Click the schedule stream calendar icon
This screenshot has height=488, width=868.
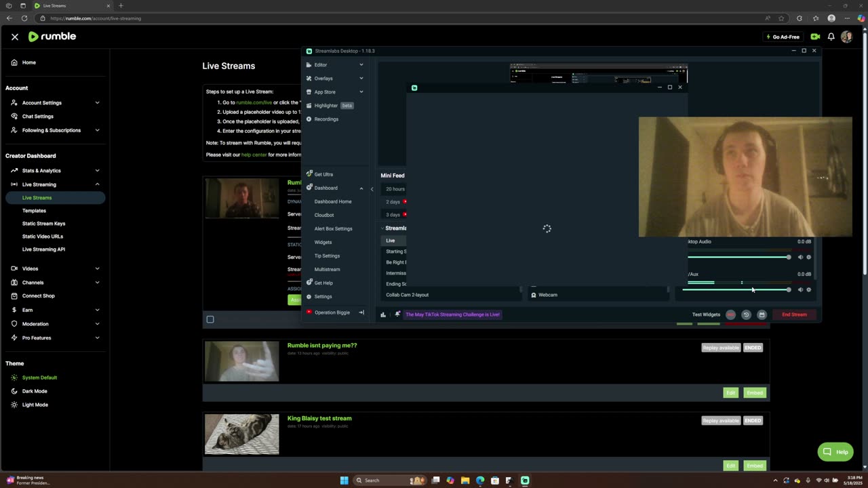(x=762, y=314)
